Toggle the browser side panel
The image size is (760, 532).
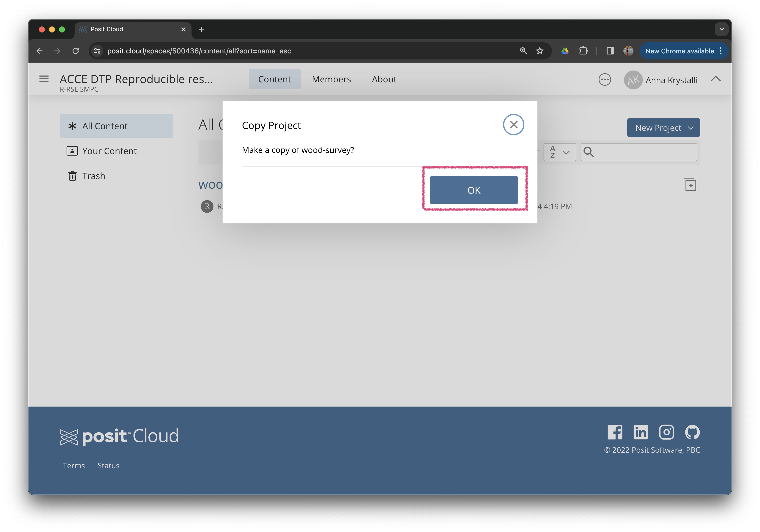[x=610, y=51]
